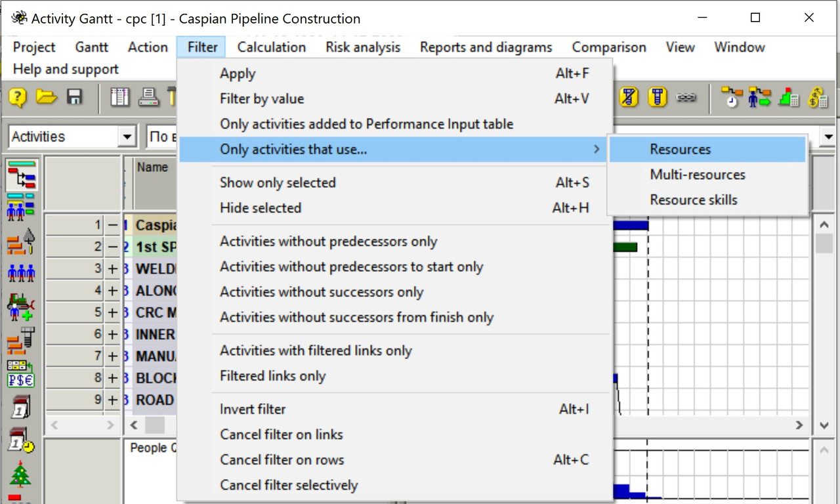The image size is (840, 504).
Task: Click the yellow help question mark icon
Action: 18,98
